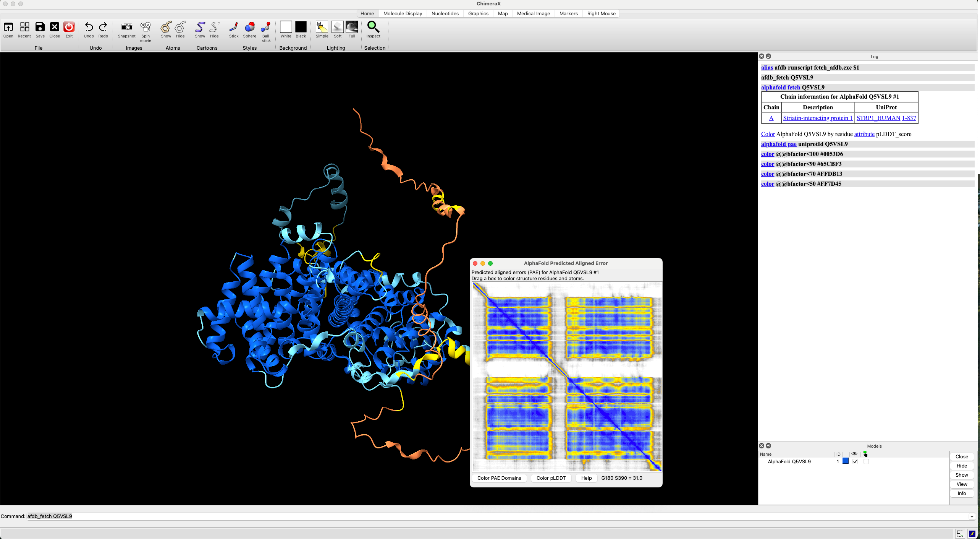Apply Sphere atom style
The image size is (980, 539).
249,27
